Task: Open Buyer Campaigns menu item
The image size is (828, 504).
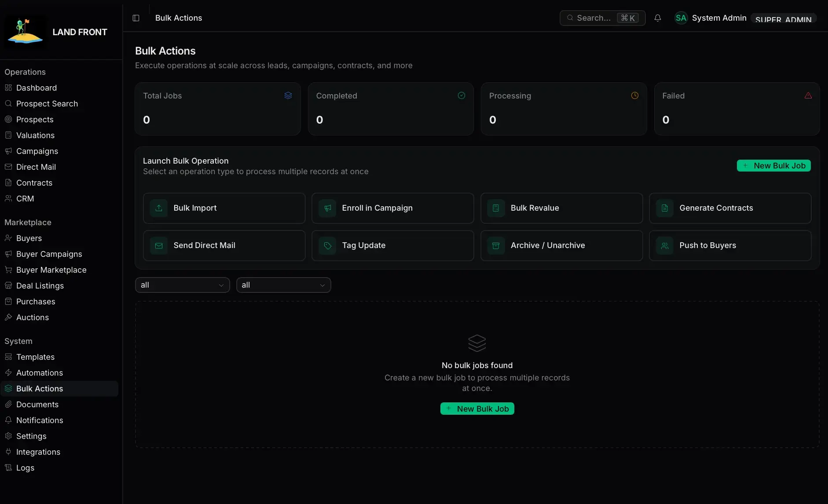Action: point(59,254)
